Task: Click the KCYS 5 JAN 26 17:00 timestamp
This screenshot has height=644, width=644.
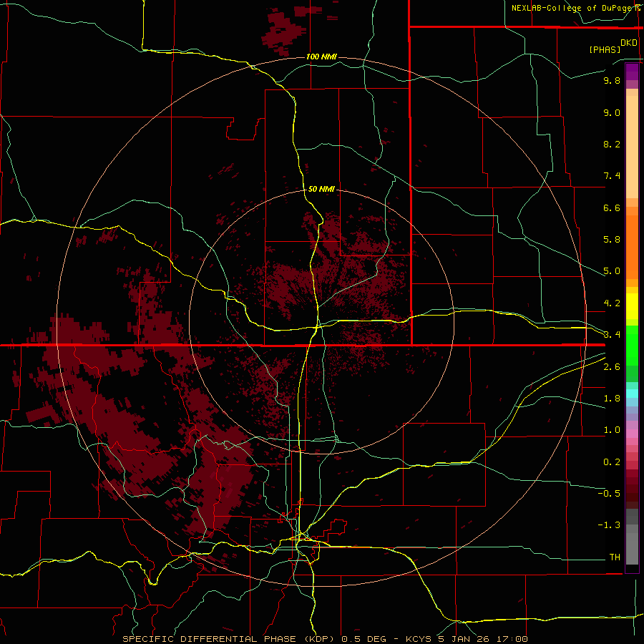Action: click(x=467, y=639)
